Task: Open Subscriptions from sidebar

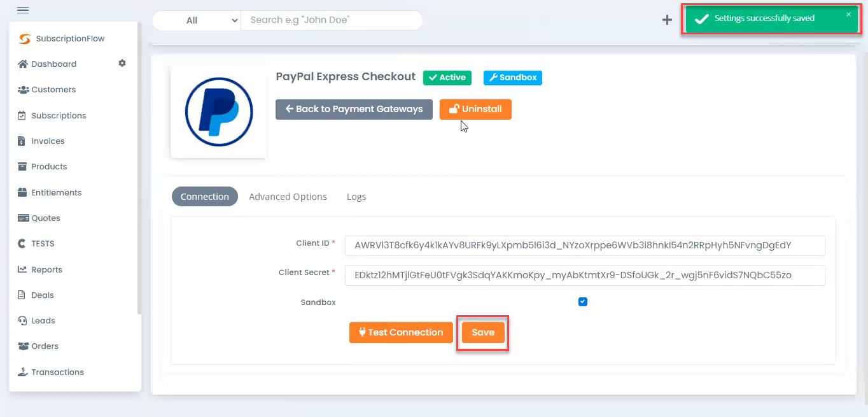Action: (x=59, y=115)
